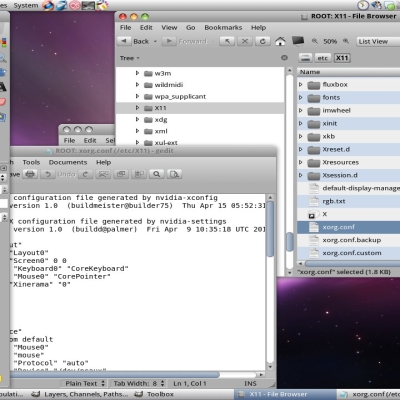The image size is (400, 400).
Task: Click the Up arrow icon in file browser
Action: pos(227,41)
